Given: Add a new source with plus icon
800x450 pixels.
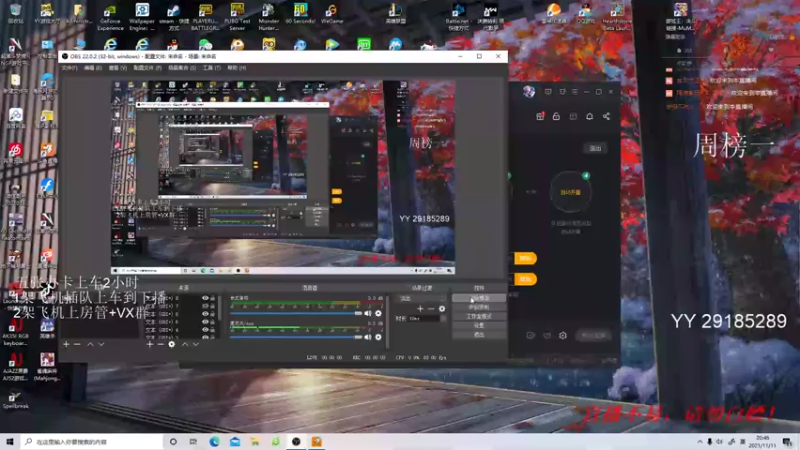Looking at the screenshot, I should pos(150,344).
